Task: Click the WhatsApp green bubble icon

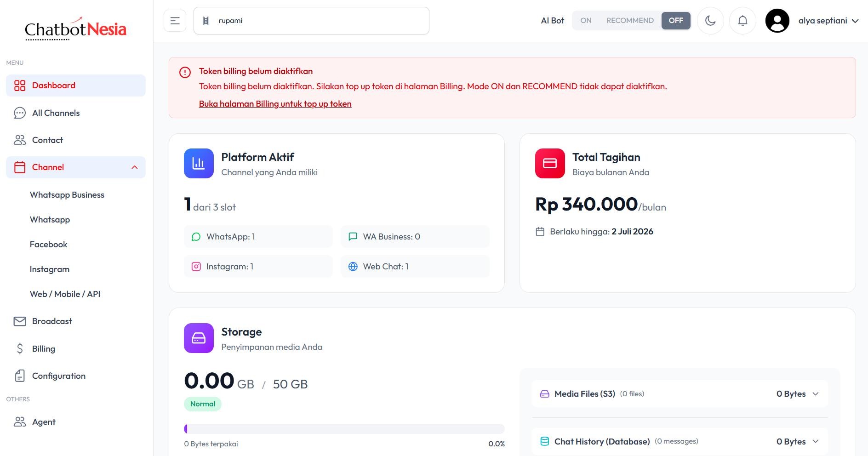Action: pos(196,237)
